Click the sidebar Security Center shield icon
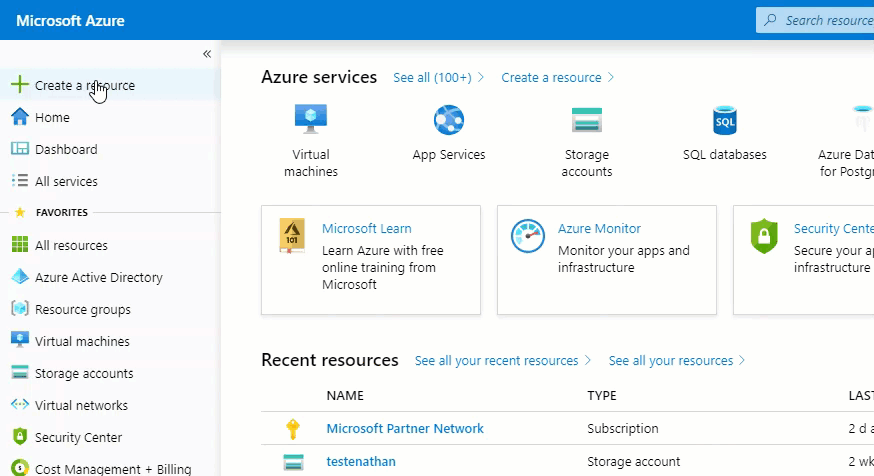 tap(20, 436)
